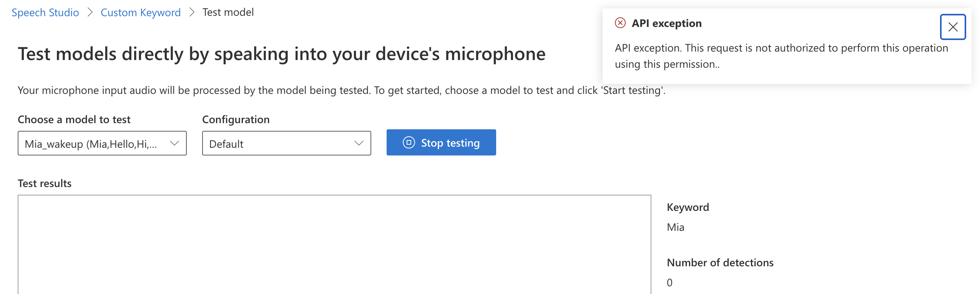Screen dimensions: 980x294
Task: Open the Mia_wakeup model selector
Action: click(102, 143)
